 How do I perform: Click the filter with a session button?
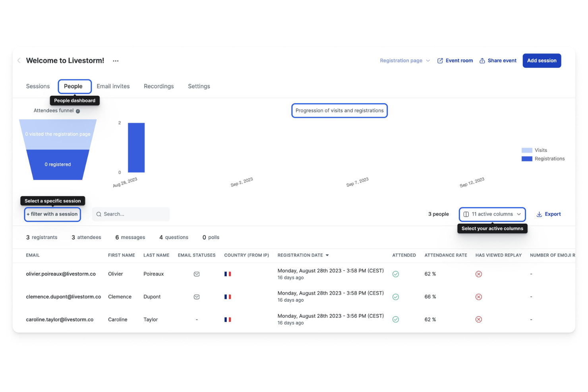pyautogui.click(x=52, y=214)
